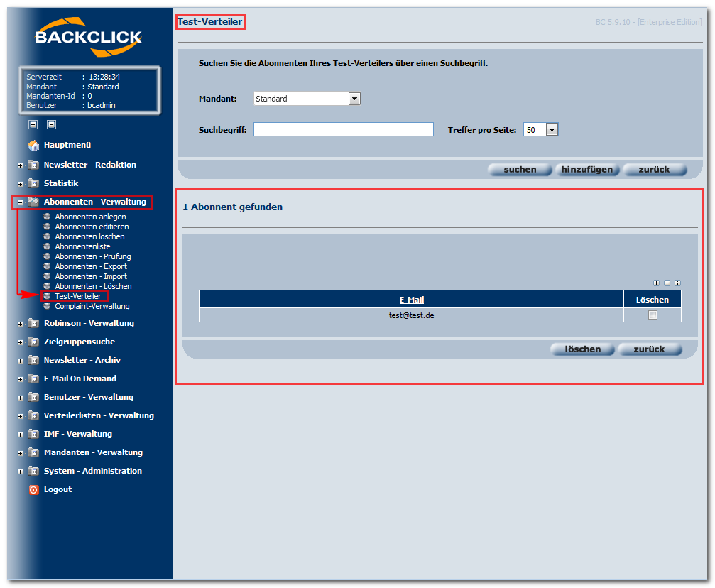Click the suchen button
The width and height of the screenshot is (715, 588).
(520, 170)
